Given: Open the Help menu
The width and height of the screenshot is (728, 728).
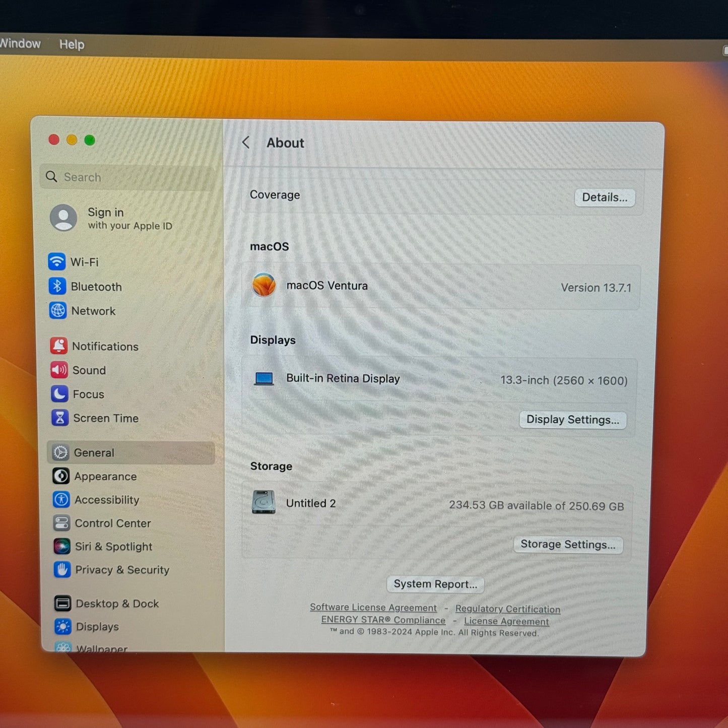Looking at the screenshot, I should [x=72, y=44].
